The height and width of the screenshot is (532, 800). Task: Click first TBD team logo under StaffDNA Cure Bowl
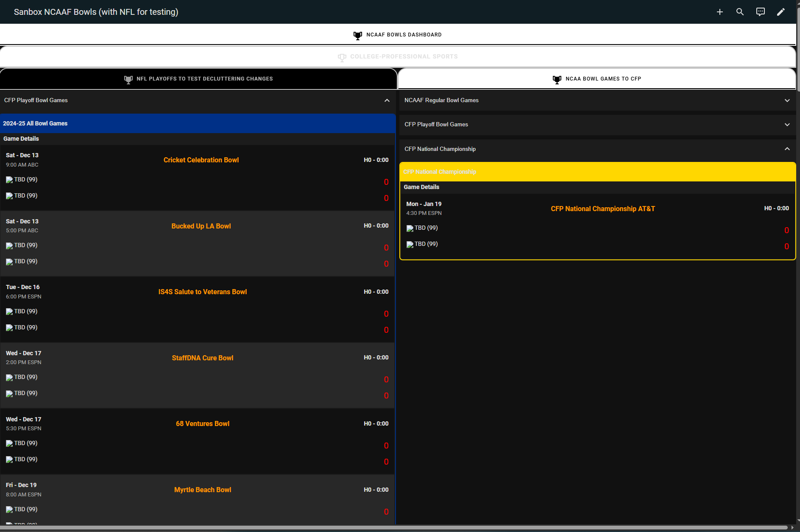[9, 377]
